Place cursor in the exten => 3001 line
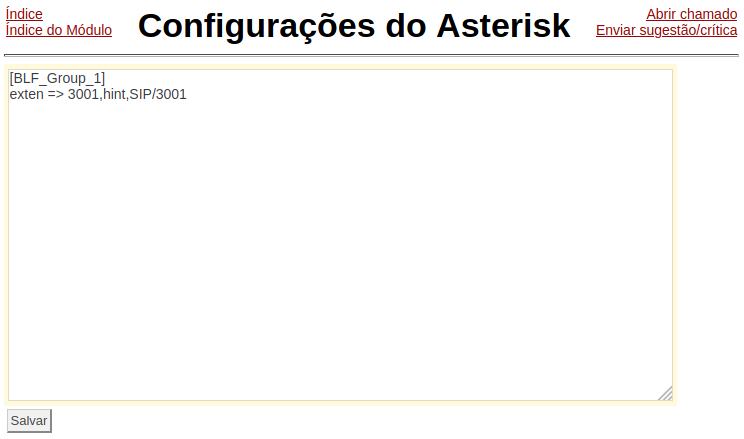 98,94
